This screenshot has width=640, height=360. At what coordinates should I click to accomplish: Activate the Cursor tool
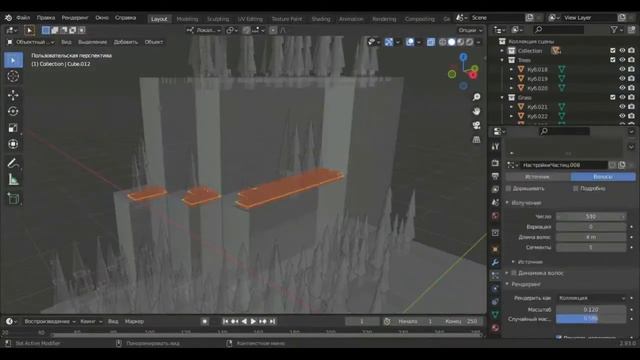pos(13,76)
